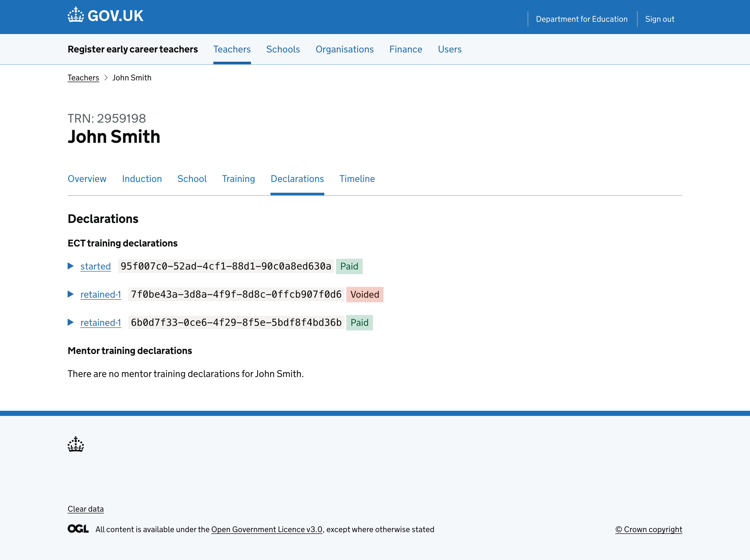The height and width of the screenshot is (560, 750).
Task: Switch to the Induction tab
Action: tap(142, 179)
